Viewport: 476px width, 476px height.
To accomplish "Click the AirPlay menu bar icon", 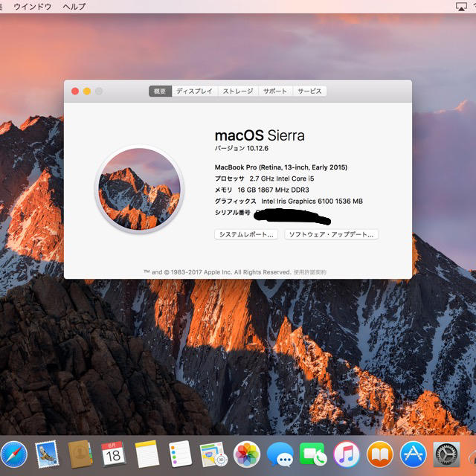I will (461, 7).
